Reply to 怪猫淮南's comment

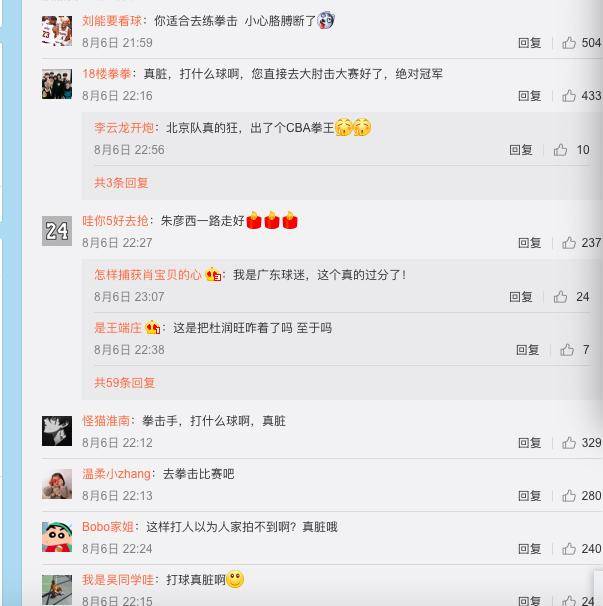coord(529,443)
